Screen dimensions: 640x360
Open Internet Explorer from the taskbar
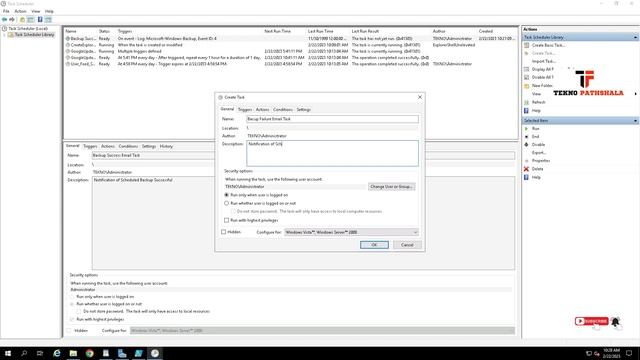click(57, 353)
